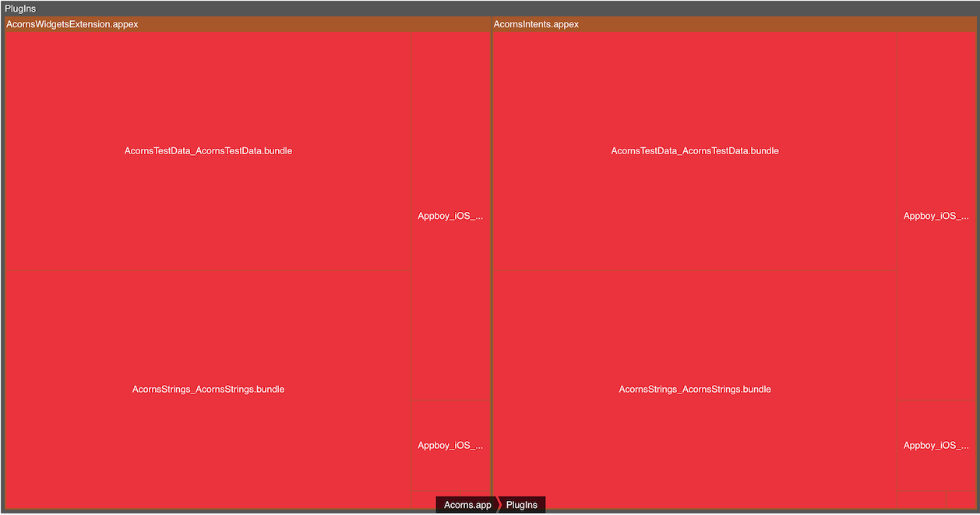Click the red chevron separator in breadcrumb

coord(499,505)
